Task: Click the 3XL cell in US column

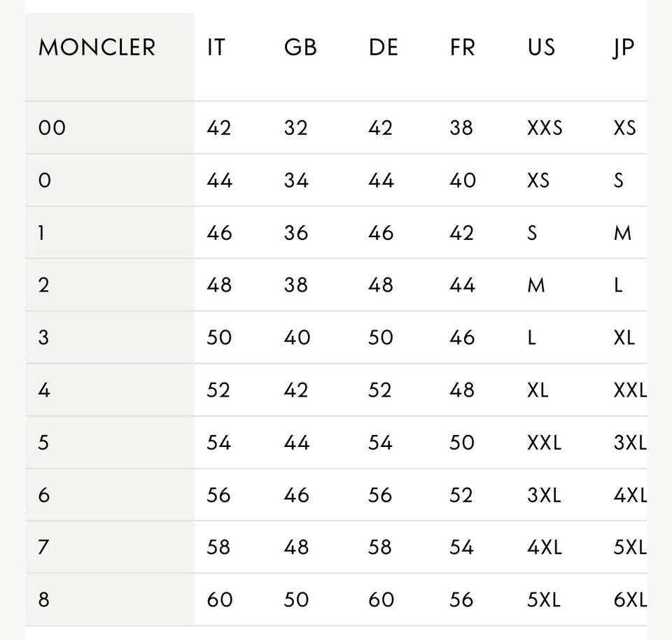Action: coord(544,495)
